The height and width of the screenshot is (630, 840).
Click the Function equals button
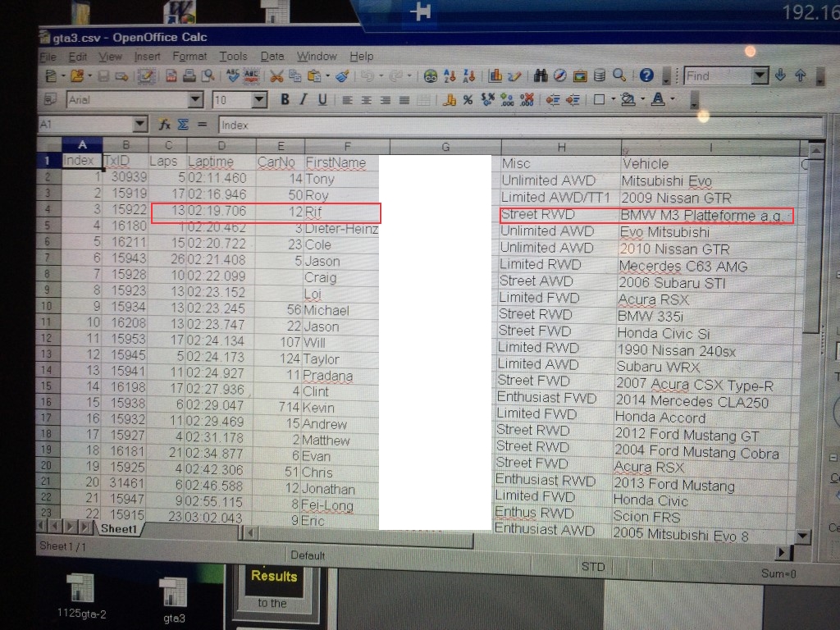[x=203, y=125]
